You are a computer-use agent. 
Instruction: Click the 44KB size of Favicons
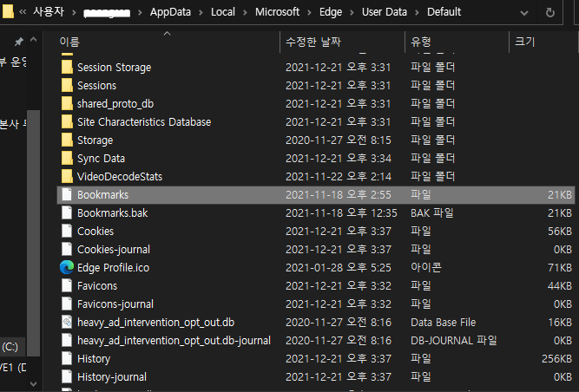[x=560, y=286]
